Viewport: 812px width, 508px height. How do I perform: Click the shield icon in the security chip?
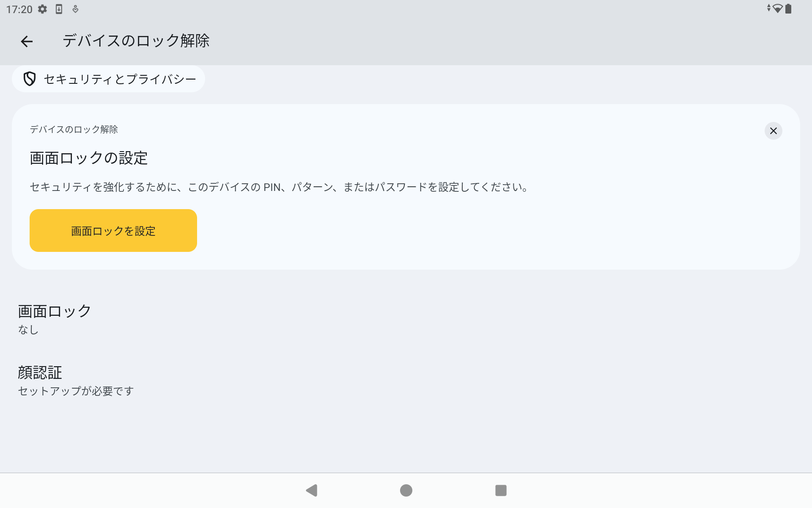[x=29, y=79]
